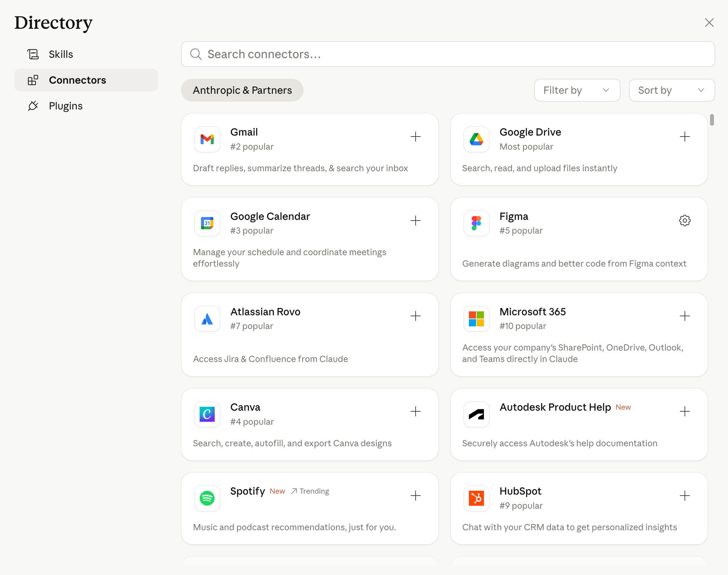This screenshot has width=728, height=575.
Task: Click HubSpot's "#9 popular" label
Action: (x=521, y=506)
